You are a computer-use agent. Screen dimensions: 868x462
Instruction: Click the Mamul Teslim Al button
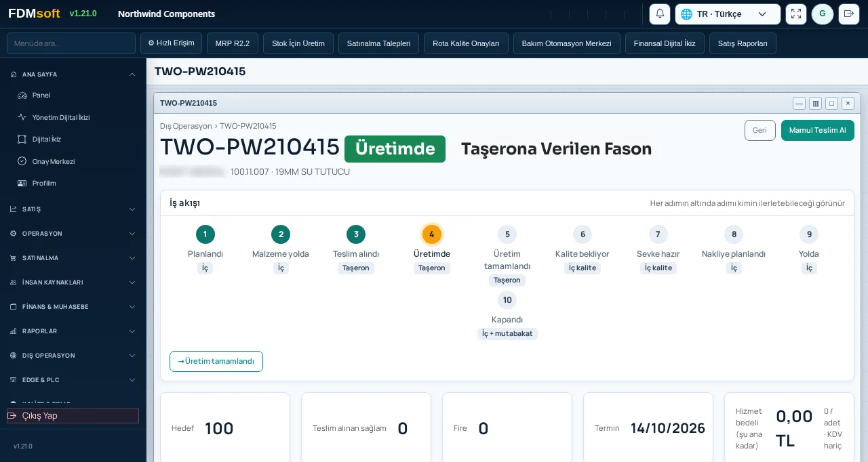pyautogui.click(x=817, y=130)
